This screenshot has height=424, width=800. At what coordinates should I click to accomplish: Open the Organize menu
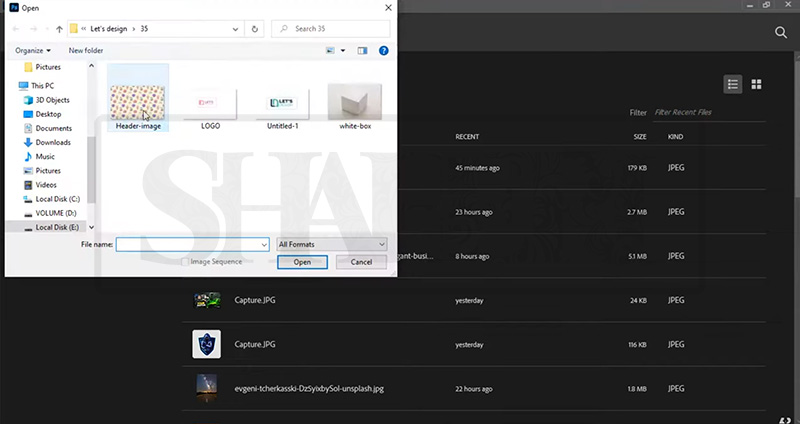click(32, 50)
